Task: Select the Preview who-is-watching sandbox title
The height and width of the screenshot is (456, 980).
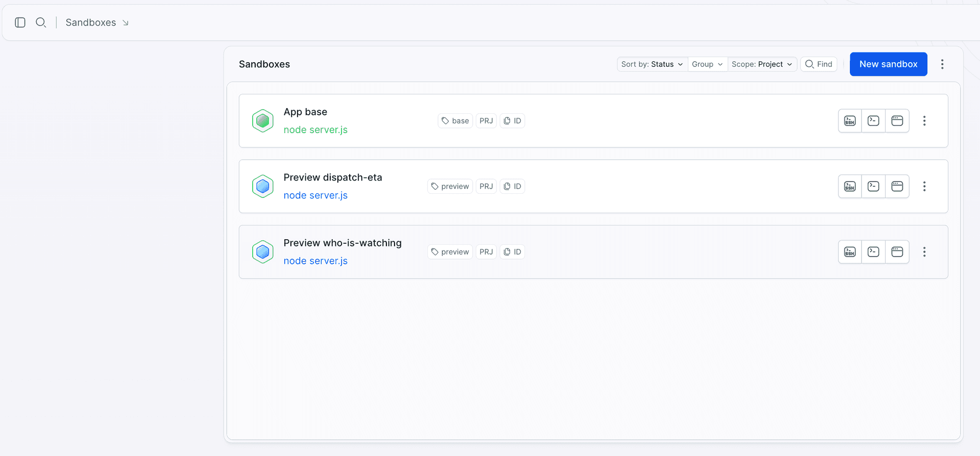Action: [x=342, y=243]
